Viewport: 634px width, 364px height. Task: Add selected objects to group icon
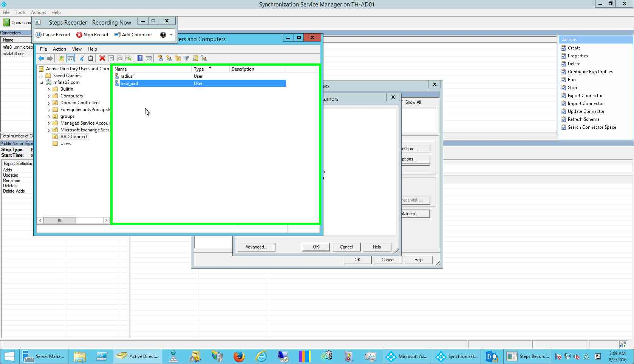tap(204, 58)
